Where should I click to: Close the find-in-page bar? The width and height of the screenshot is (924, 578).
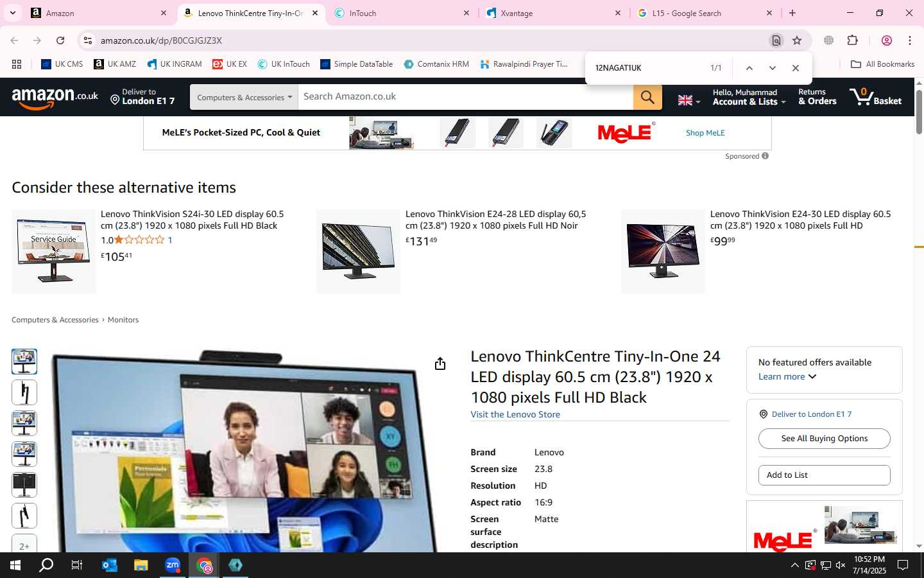[x=796, y=68]
